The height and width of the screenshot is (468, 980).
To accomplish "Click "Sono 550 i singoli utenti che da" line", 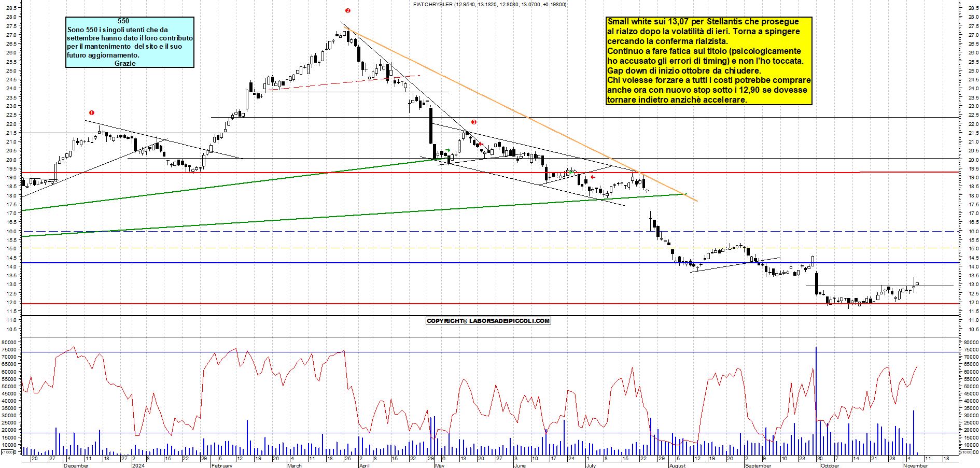I will (x=118, y=30).
